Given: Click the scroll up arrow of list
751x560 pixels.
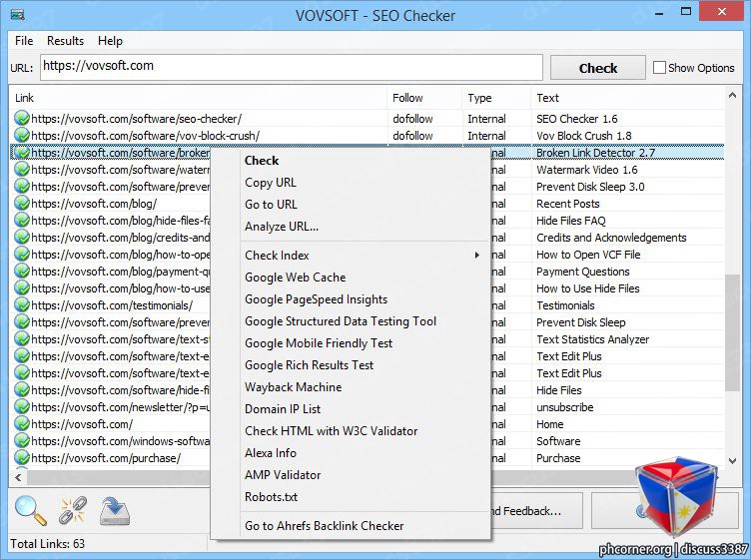Looking at the screenshot, I should pyautogui.click(x=732, y=95).
